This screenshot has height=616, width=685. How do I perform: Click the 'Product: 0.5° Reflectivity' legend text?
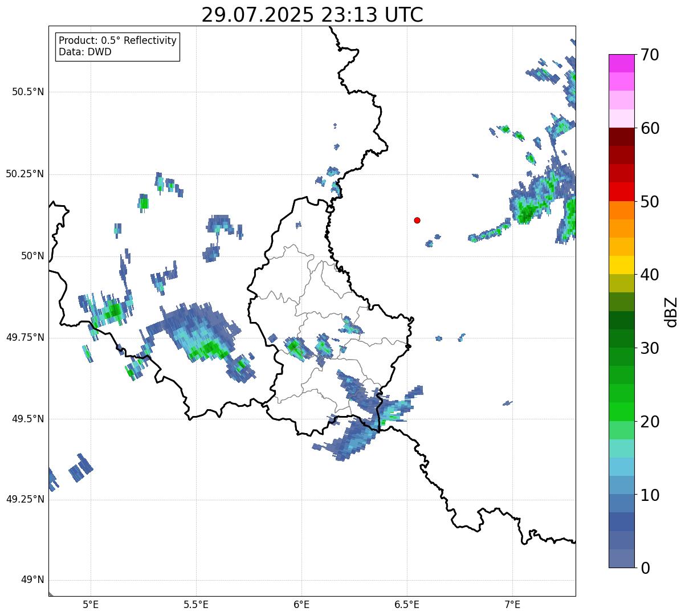click(x=118, y=41)
